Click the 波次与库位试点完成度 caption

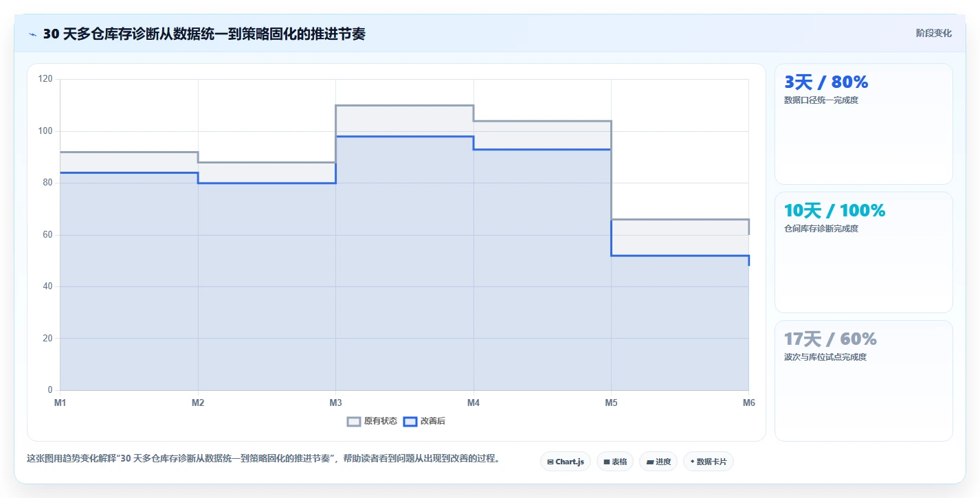(x=825, y=357)
